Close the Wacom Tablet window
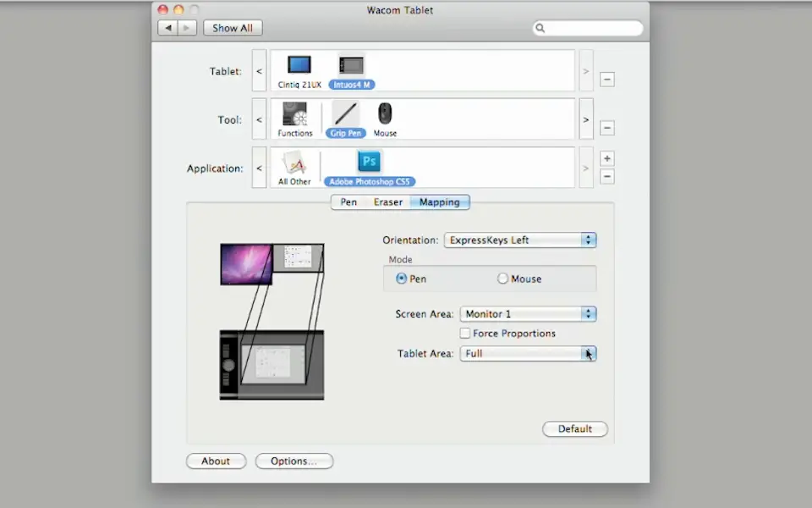Image resolution: width=812 pixels, height=508 pixels. click(x=163, y=10)
